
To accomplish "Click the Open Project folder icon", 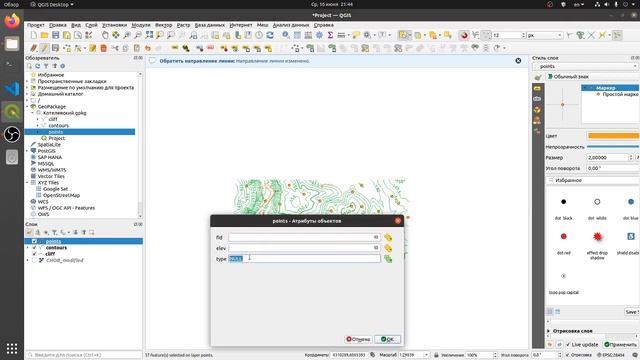I will pyautogui.click(x=44, y=36).
